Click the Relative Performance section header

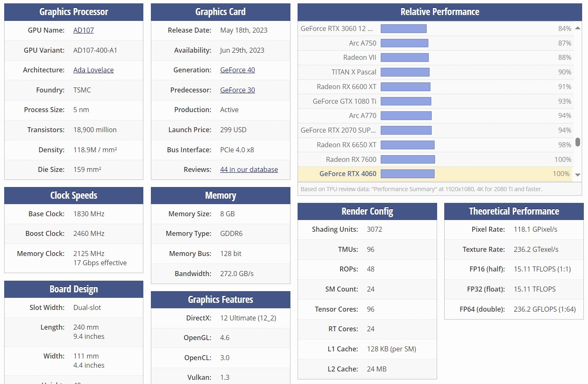[x=440, y=12]
